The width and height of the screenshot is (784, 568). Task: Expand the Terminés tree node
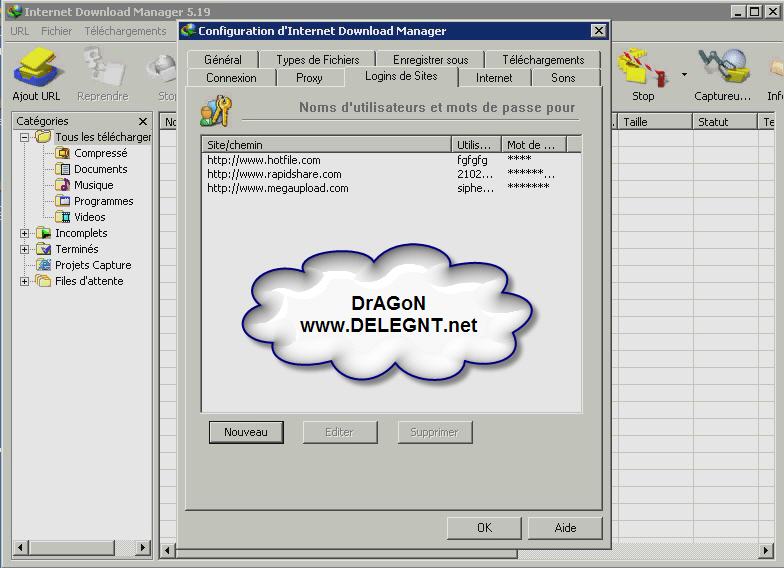(x=24, y=250)
